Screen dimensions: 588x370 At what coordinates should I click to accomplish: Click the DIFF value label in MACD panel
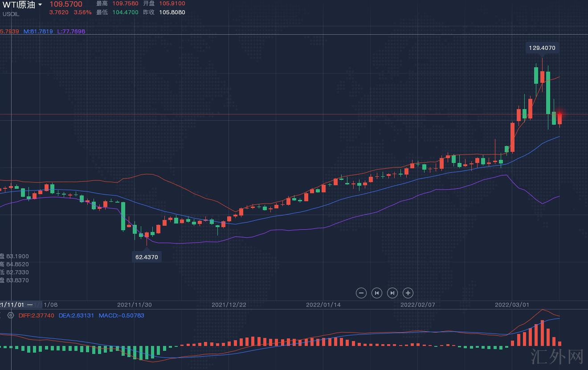[x=36, y=315]
